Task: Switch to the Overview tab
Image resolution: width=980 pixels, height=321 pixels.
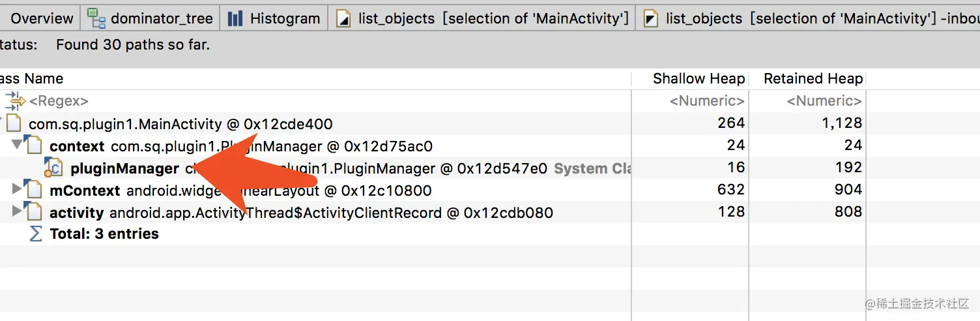Action: (x=42, y=18)
